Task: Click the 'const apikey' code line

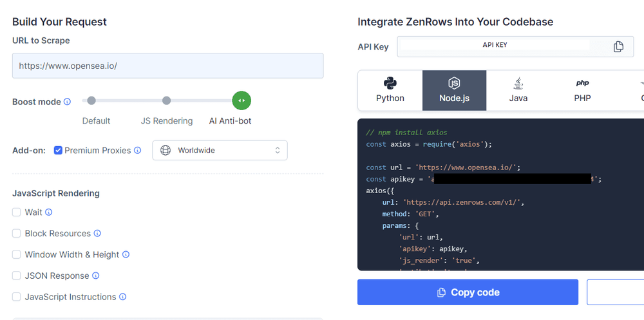Action: pyautogui.click(x=484, y=179)
